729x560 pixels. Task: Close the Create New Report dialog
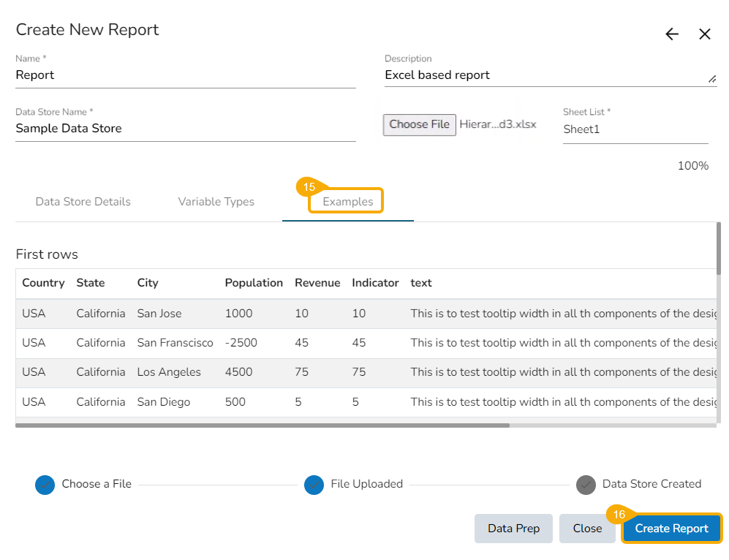704,34
